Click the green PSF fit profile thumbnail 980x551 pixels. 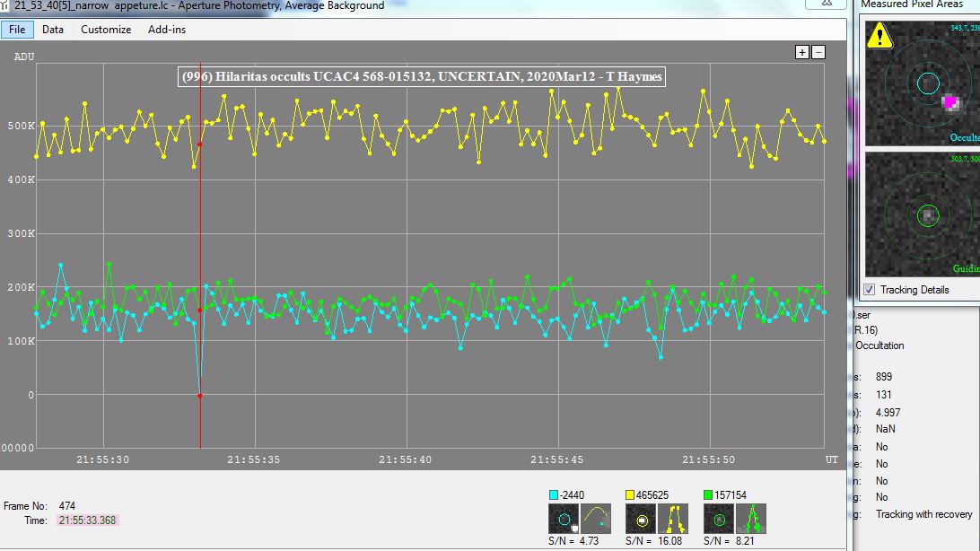pyautogui.click(x=750, y=519)
